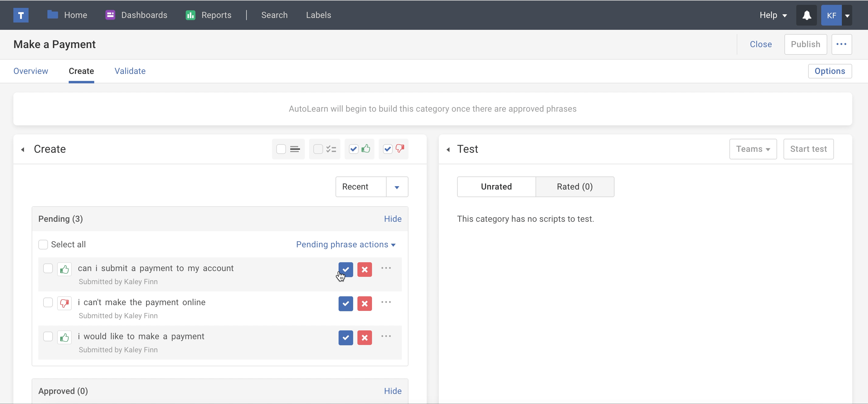Click the Start test button

point(808,149)
